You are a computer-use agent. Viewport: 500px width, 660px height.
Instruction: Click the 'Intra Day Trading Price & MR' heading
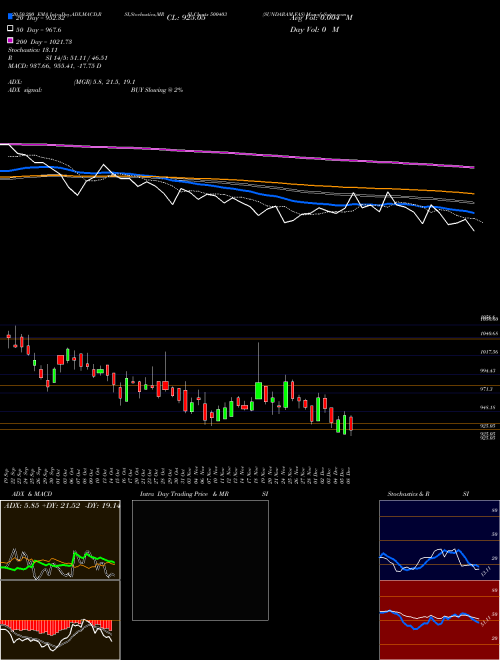(x=184, y=494)
